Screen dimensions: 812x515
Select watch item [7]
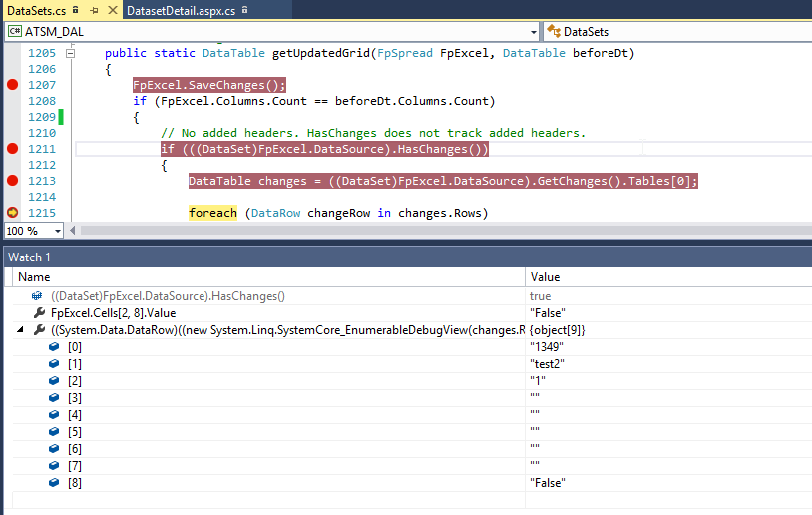[x=75, y=466]
